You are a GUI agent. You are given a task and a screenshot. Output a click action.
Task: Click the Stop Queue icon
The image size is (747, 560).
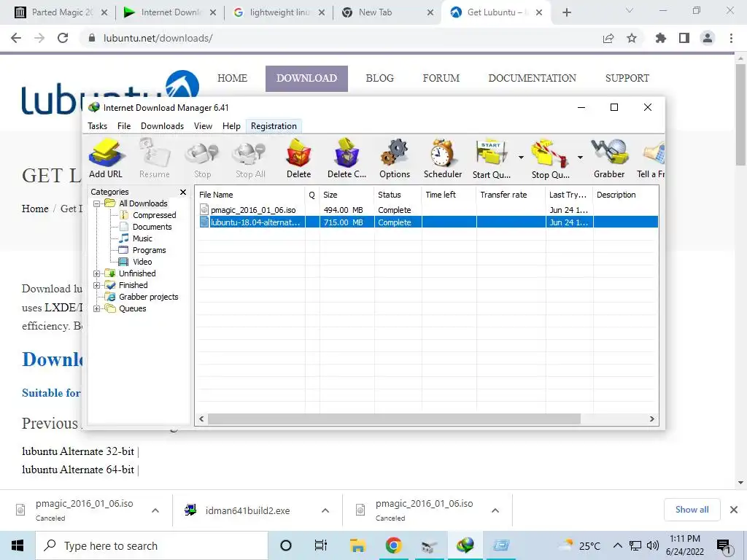[x=551, y=159]
